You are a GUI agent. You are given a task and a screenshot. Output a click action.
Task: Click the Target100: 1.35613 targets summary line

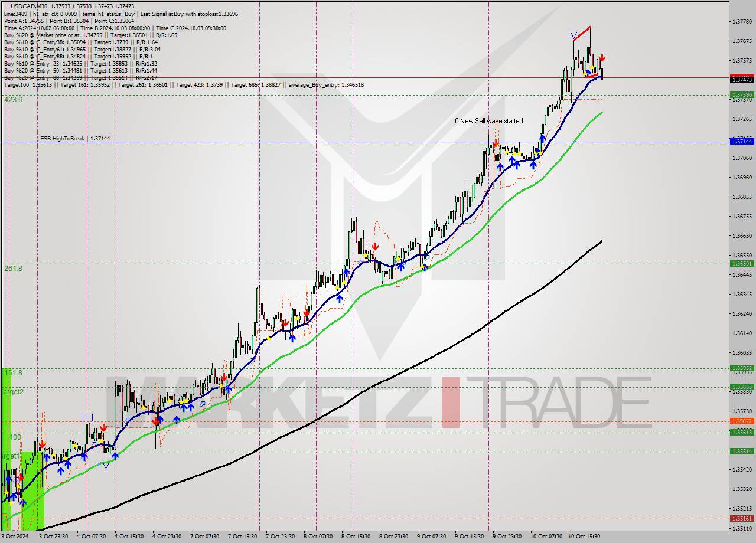coord(184,85)
